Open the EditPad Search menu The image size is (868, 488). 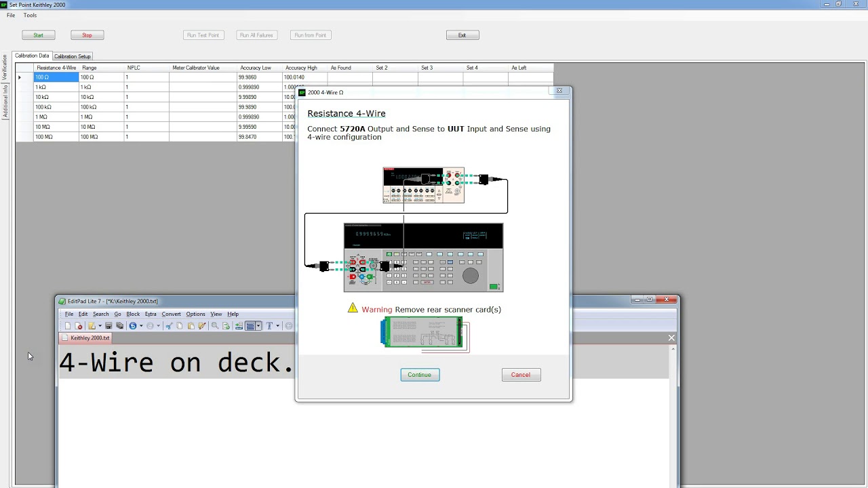[101, 314]
